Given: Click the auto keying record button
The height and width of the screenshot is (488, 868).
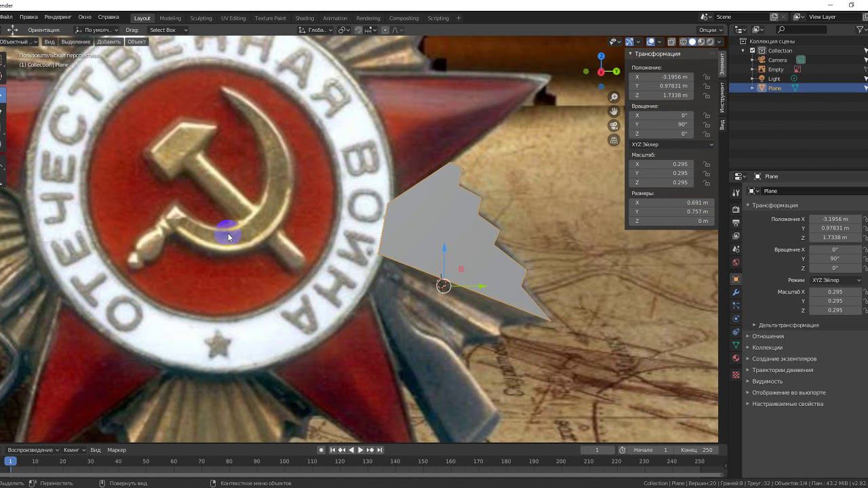Looking at the screenshot, I should coord(321,450).
